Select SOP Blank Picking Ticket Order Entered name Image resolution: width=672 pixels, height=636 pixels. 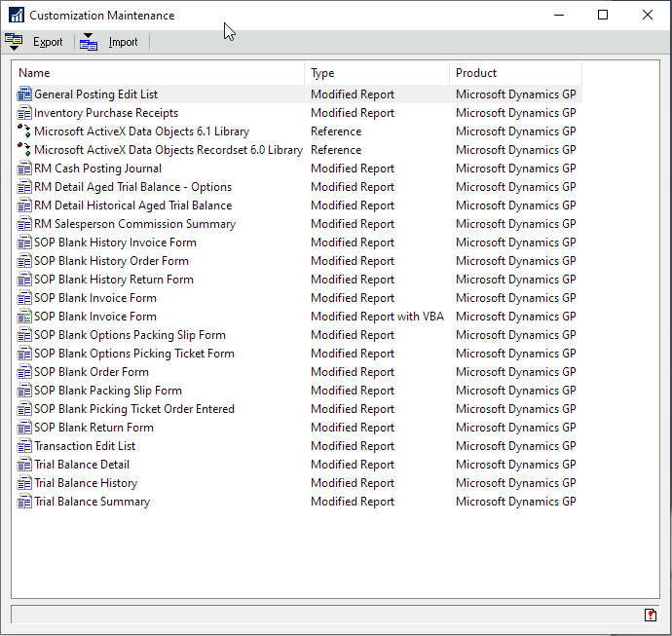134,409
